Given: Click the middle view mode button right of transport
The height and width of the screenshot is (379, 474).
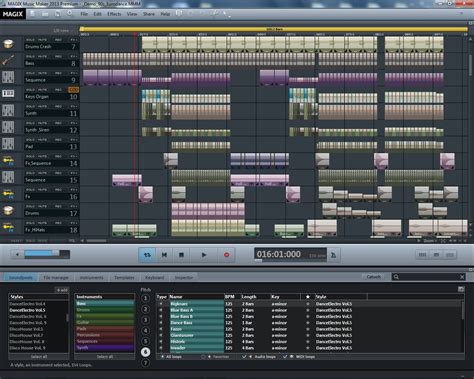Looking at the screenshot, I should pyautogui.click(x=436, y=255).
